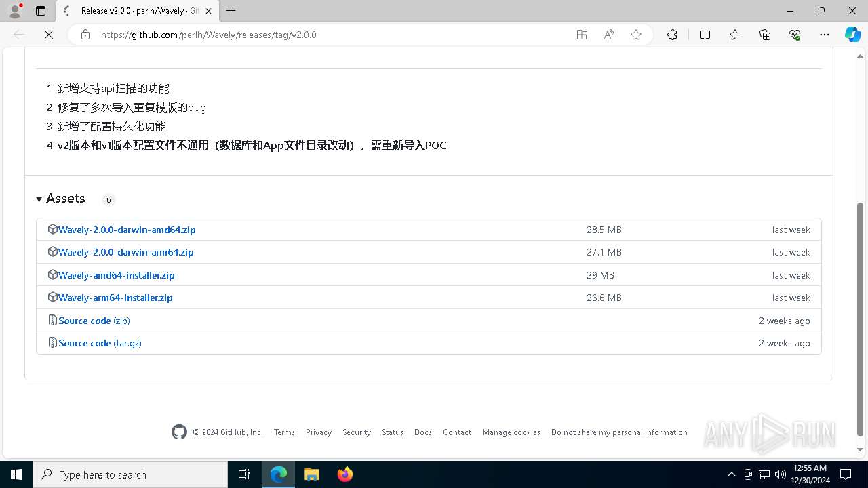View site information lock icon
868x488 pixels.
tap(85, 35)
